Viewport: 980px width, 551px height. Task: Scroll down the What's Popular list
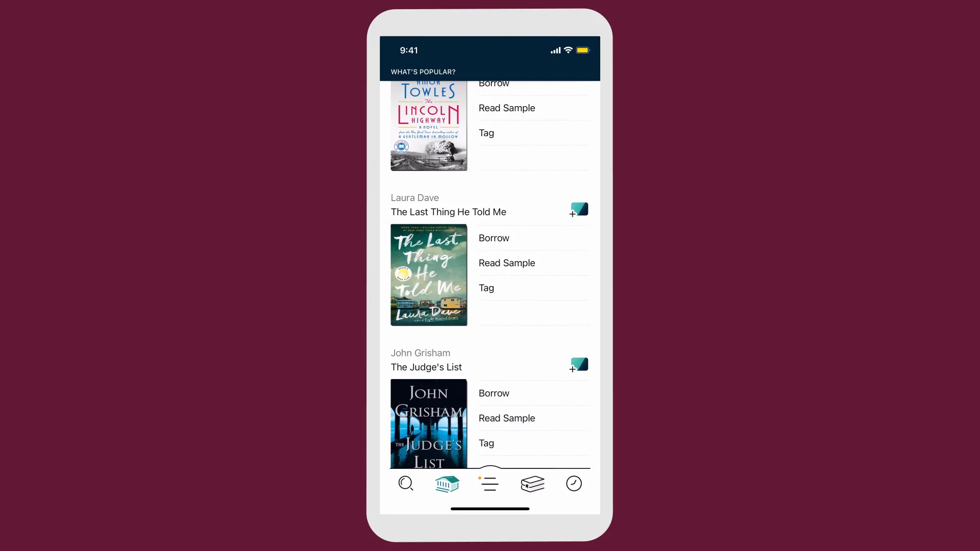click(490, 269)
